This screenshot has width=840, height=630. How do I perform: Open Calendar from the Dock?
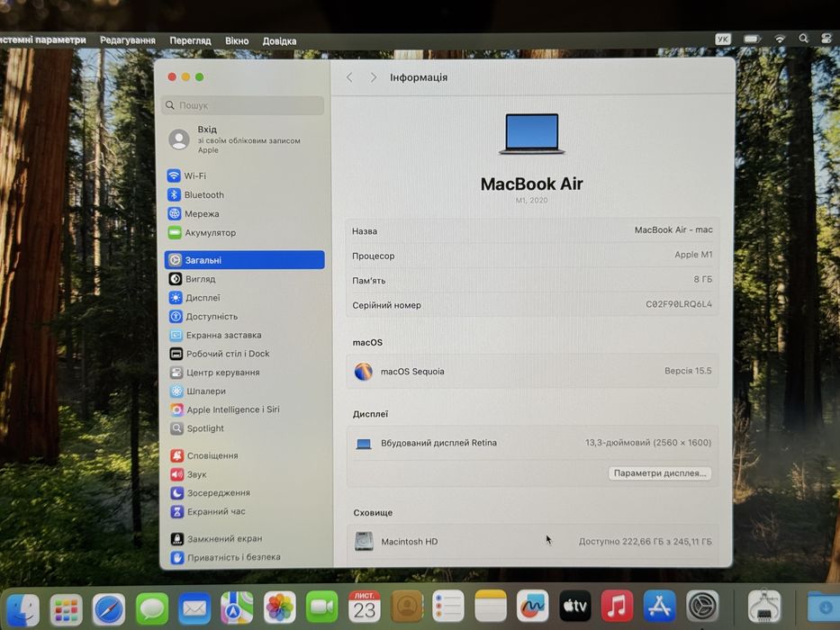coord(365,607)
